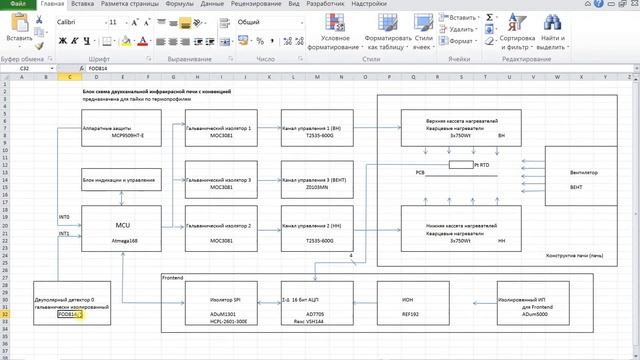Toggle highlighted bottom vertical alignment
640x360 pixels.
pyautogui.click(x=185, y=23)
